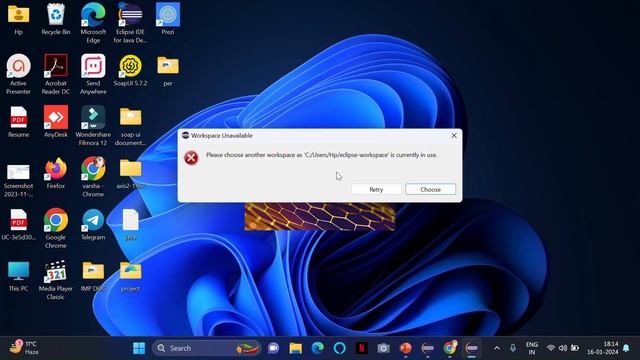
Task: Open the Camera app in the taskbar
Action: (x=383, y=348)
